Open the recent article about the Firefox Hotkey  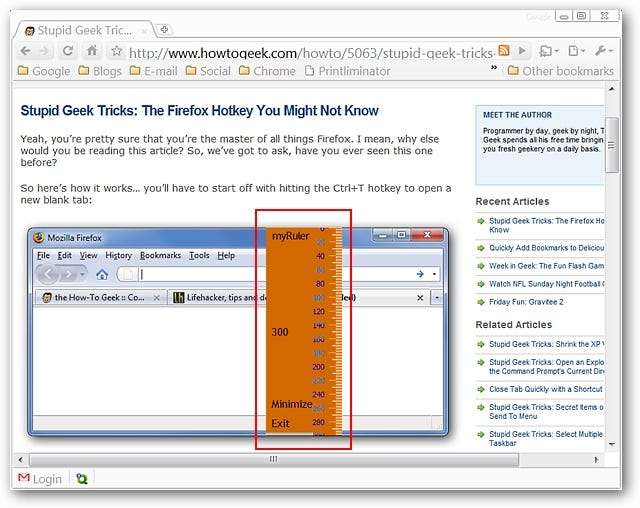(x=547, y=225)
